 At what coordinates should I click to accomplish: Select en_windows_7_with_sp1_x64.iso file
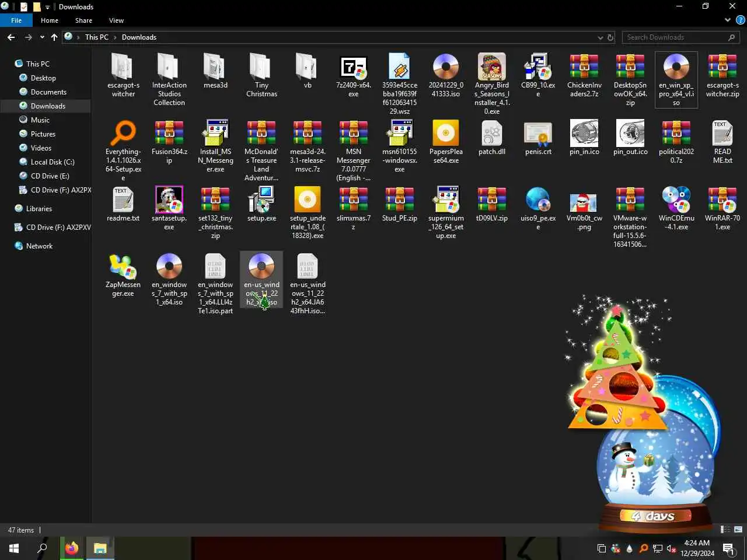(x=169, y=279)
